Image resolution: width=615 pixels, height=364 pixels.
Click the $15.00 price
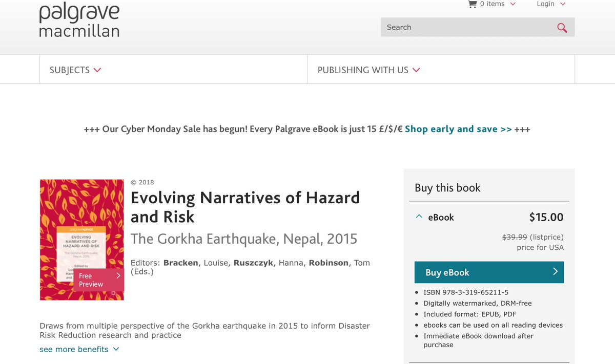coord(546,217)
